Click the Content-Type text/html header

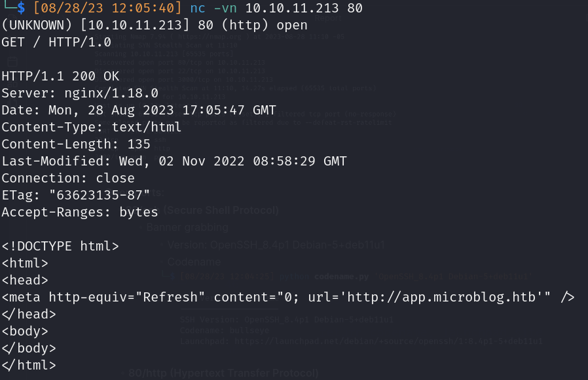click(92, 127)
